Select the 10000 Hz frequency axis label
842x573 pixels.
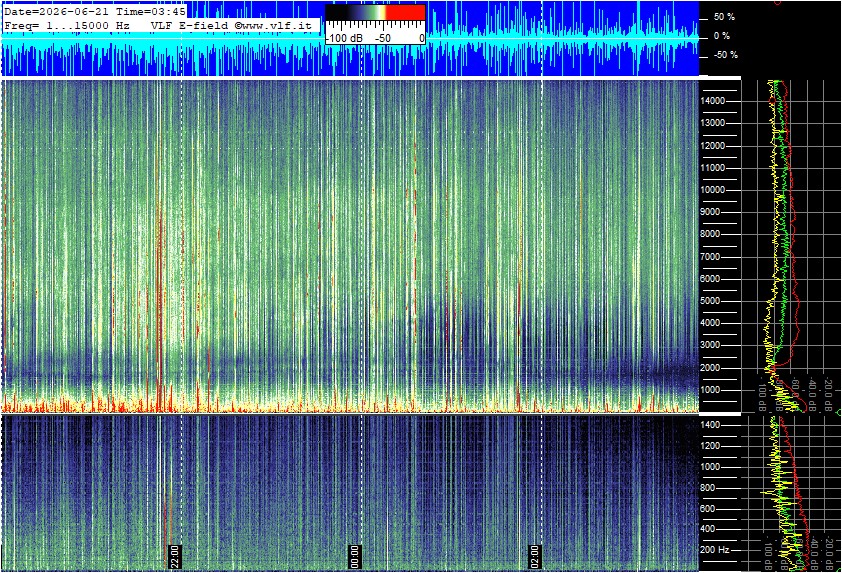click(x=713, y=190)
